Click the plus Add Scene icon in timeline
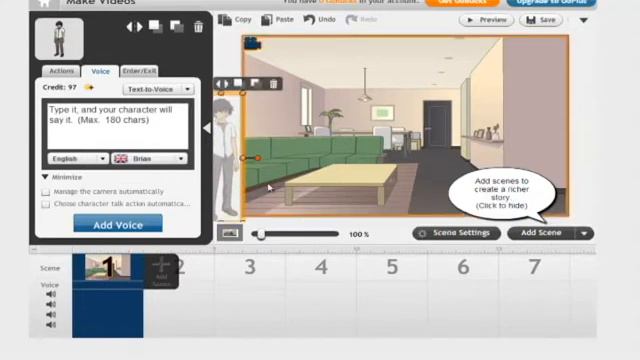640x360 pixels. pyautogui.click(x=161, y=271)
